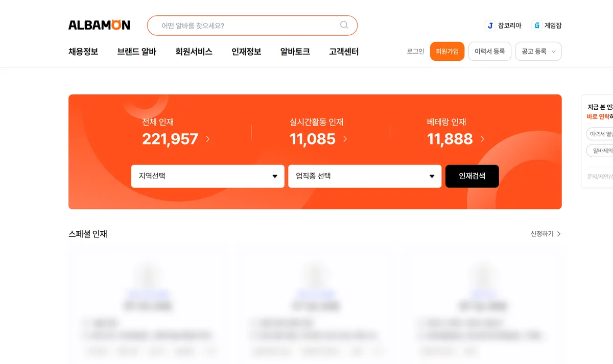
Task: Open the 게임잡 link
Action: tap(547, 26)
